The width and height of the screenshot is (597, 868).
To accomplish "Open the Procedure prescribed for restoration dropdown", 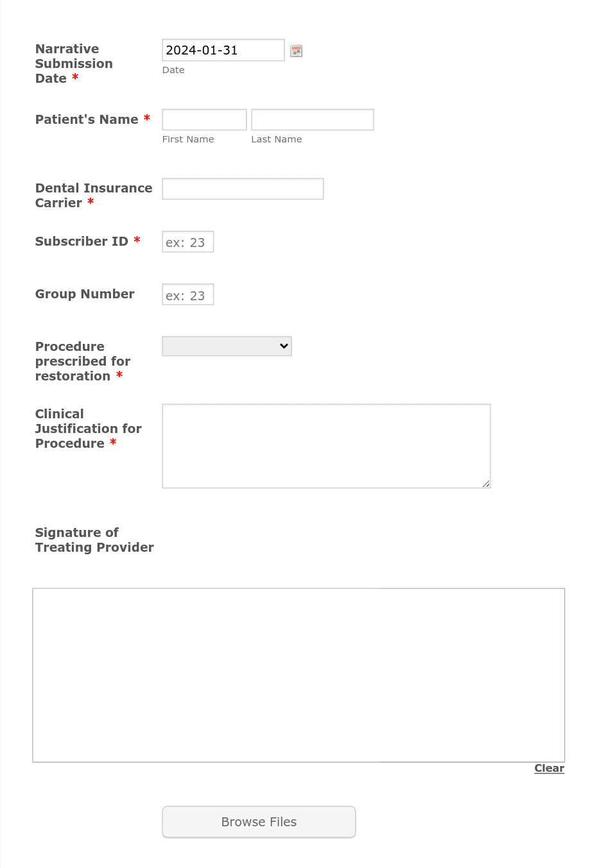I will point(227,346).
